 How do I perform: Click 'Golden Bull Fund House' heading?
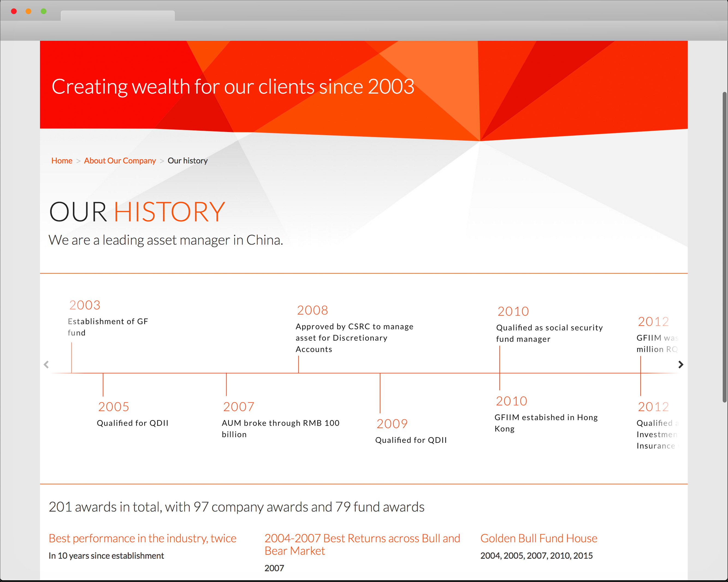(538, 538)
